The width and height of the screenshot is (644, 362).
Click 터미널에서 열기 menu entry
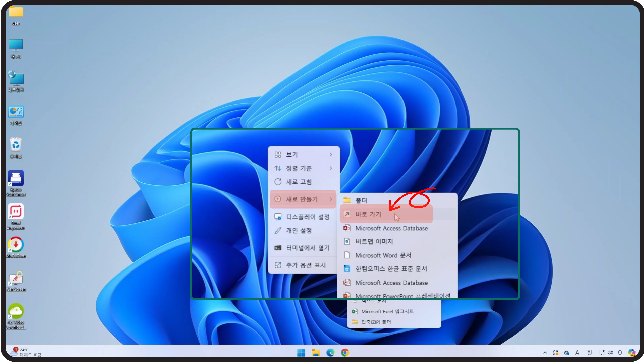tap(307, 248)
